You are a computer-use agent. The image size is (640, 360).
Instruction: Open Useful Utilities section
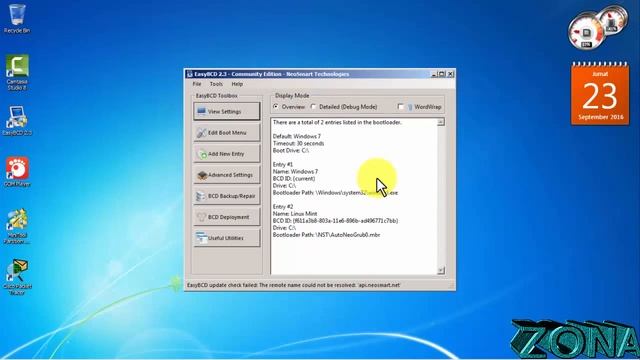click(x=227, y=238)
